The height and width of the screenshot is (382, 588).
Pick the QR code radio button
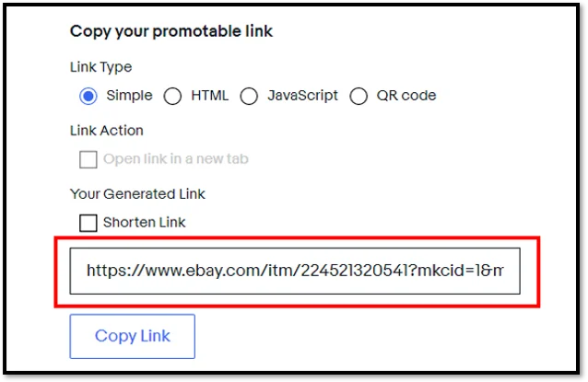(359, 96)
